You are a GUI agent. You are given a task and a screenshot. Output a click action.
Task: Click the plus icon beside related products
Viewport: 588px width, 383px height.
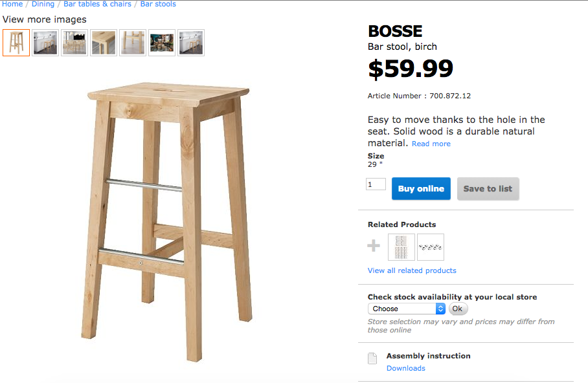point(374,246)
